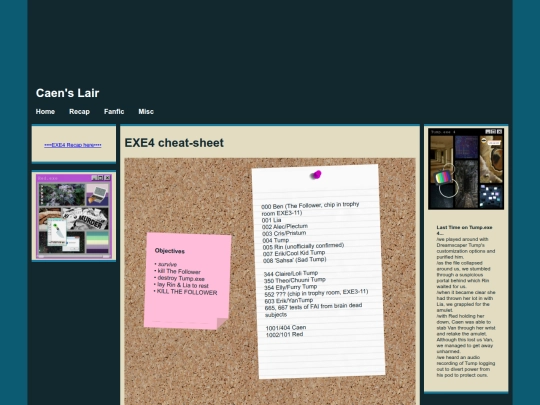Click the 'audio recording of Tump' paragraph

tap(466, 366)
